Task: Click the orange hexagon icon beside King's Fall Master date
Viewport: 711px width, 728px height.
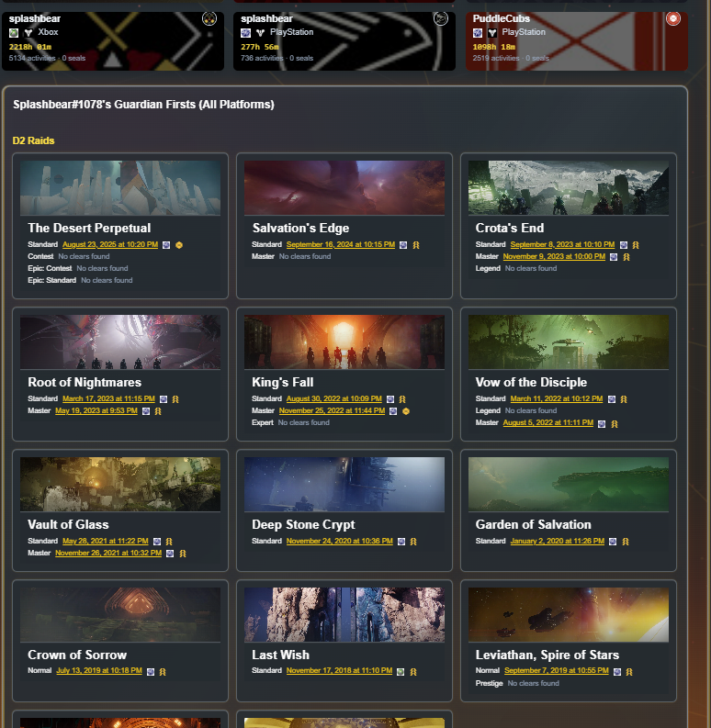Action: click(x=406, y=411)
